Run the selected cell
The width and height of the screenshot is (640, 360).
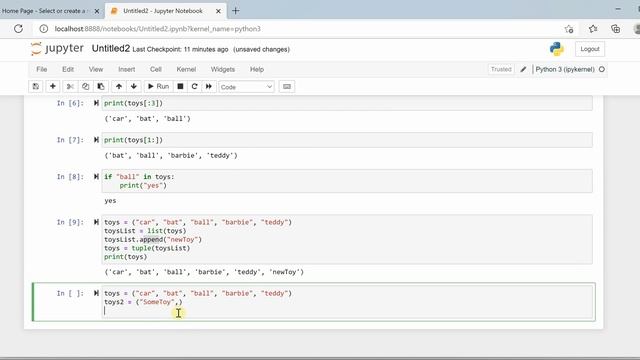[158, 87]
